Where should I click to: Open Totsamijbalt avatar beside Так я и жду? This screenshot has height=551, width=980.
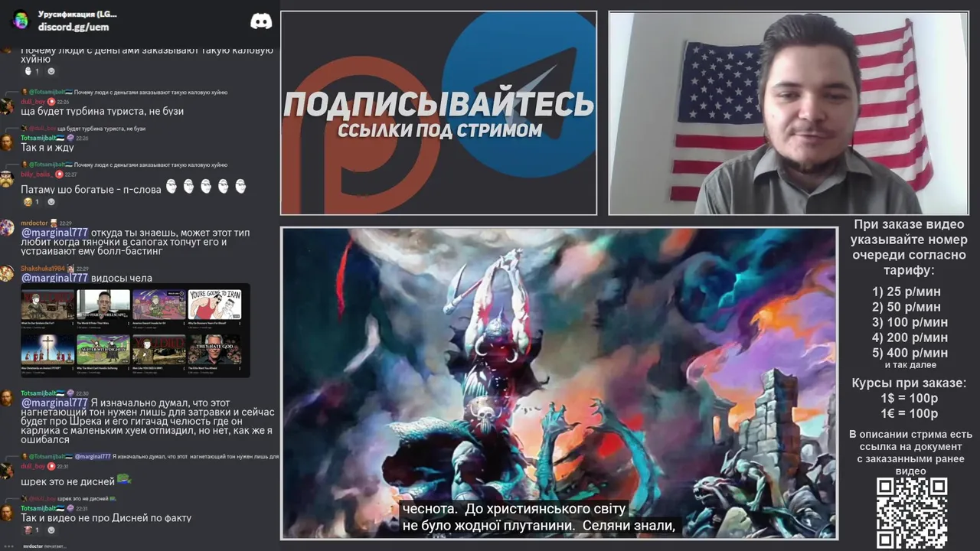pos(7,144)
